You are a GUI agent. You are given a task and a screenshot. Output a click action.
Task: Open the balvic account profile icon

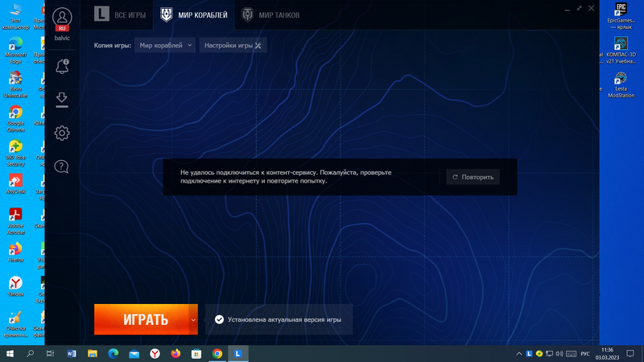click(x=62, y=17)
